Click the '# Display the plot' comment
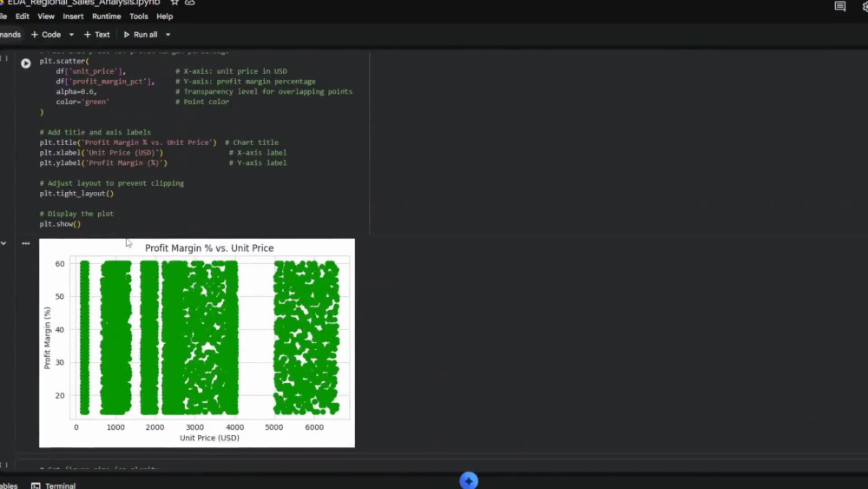Screen dimensions: 868x489 (76, 214)
